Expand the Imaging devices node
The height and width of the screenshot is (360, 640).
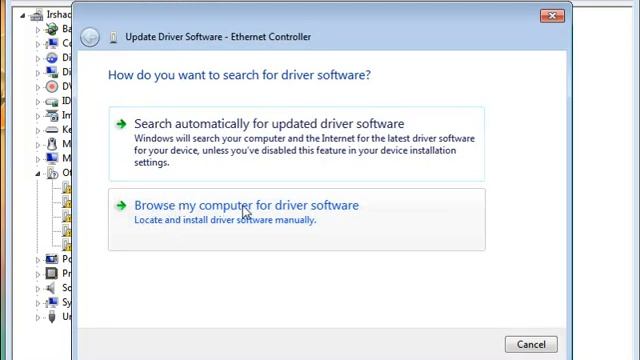click(38, 116)
